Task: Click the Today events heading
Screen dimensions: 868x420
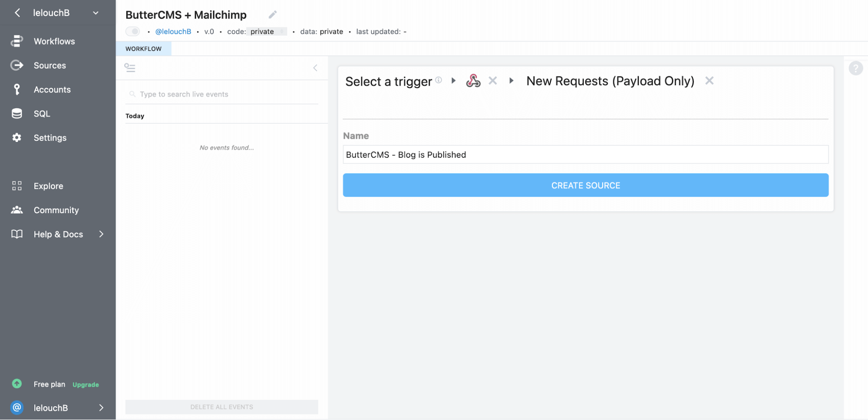Action: [x=135, y=116]
